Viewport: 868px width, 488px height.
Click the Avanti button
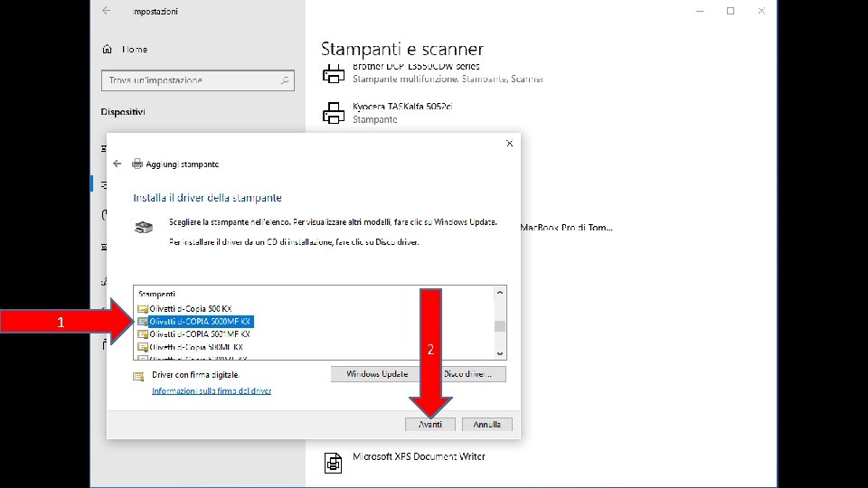[430, 425]
